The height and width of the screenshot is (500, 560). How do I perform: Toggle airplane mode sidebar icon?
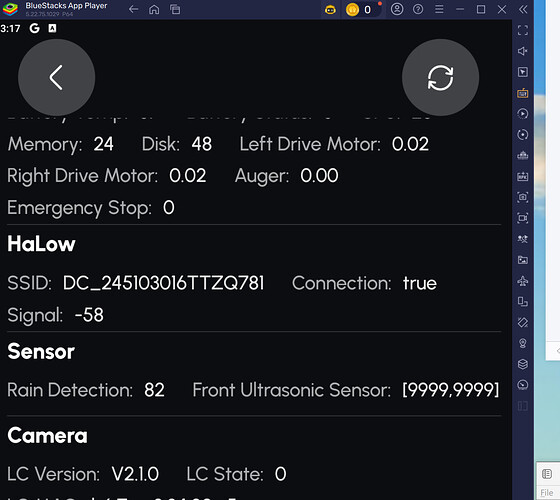[522, 281]
